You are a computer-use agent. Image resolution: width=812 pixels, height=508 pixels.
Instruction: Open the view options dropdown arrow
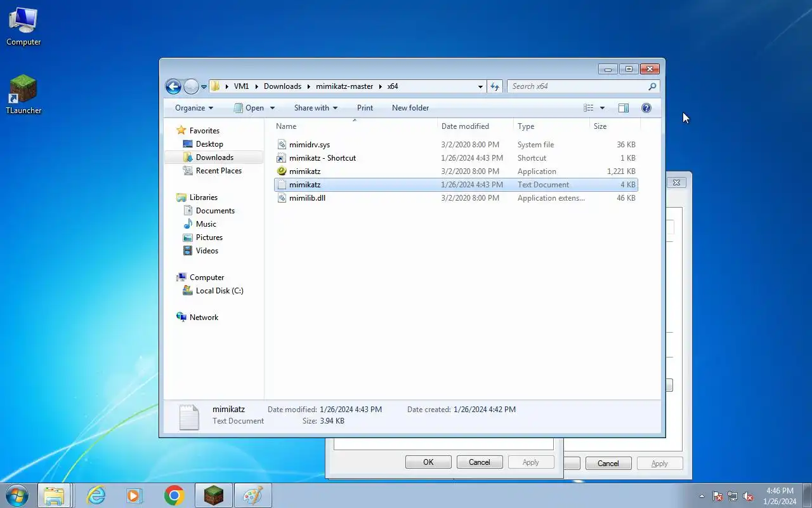click(602, 108)
